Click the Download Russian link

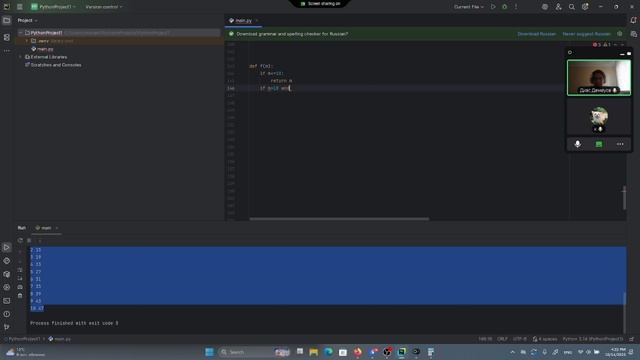(536, 34)
